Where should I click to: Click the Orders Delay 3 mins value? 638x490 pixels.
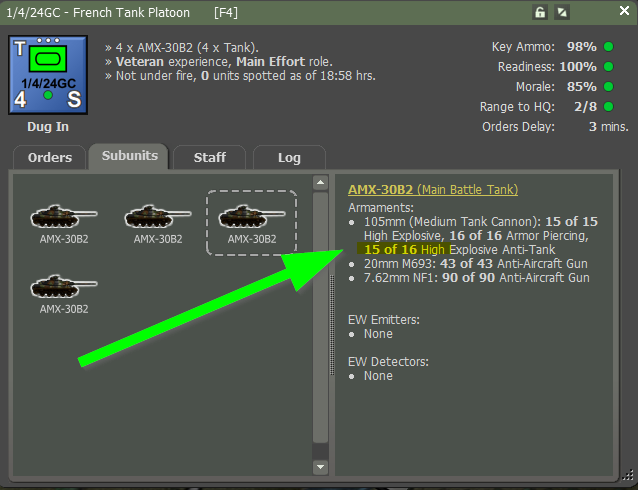click(609, 127)
